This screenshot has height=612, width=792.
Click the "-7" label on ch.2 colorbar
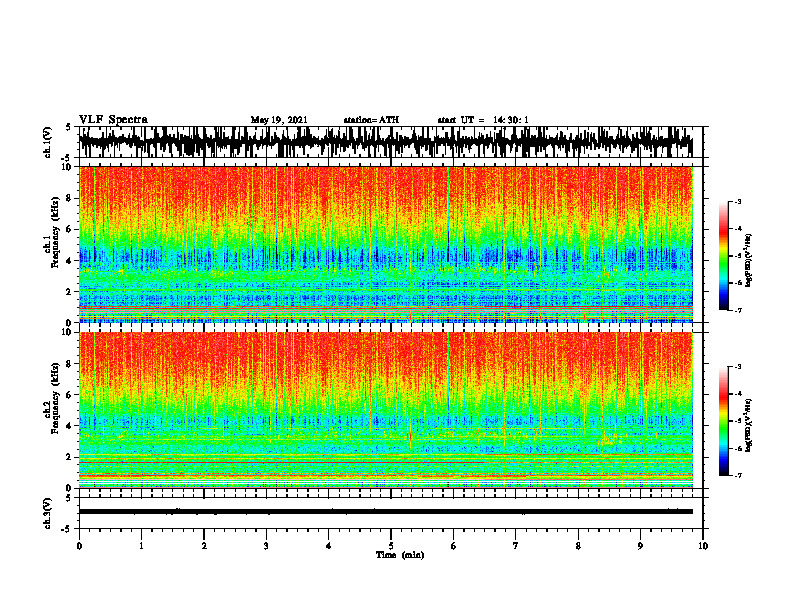click(738, 476)
